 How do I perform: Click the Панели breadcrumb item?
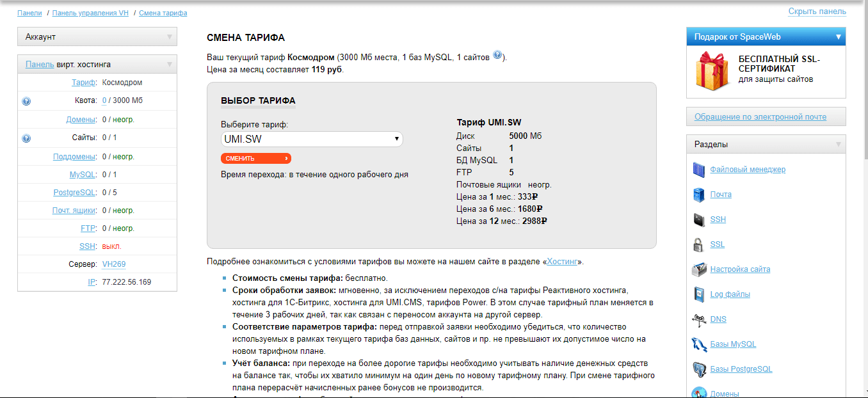pos(30,13)
